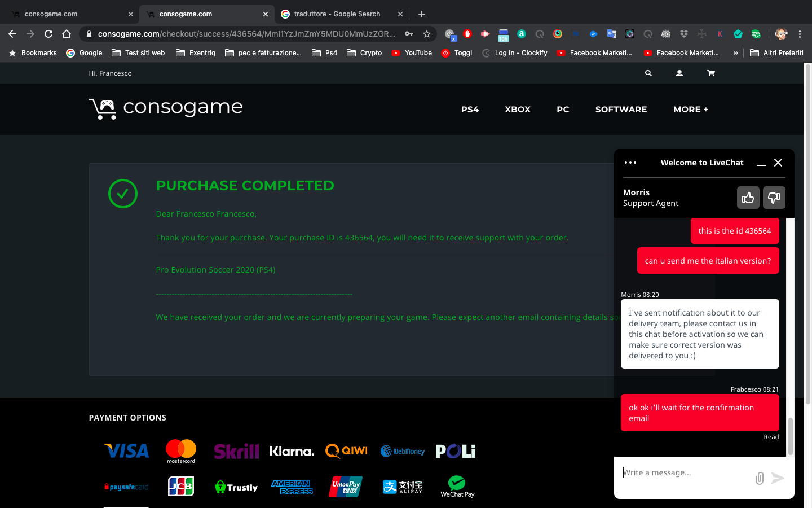Click the chat conversation scrollbar
The width and height of the screenshot is (812, 508).
point(790,435)
